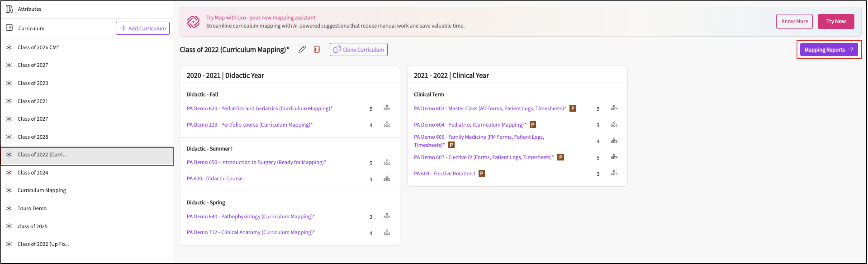The height and width of the screenshot is (264, 868).
Task: Open PA Demo 640 Pathophysiology course link
Action: 251,217
